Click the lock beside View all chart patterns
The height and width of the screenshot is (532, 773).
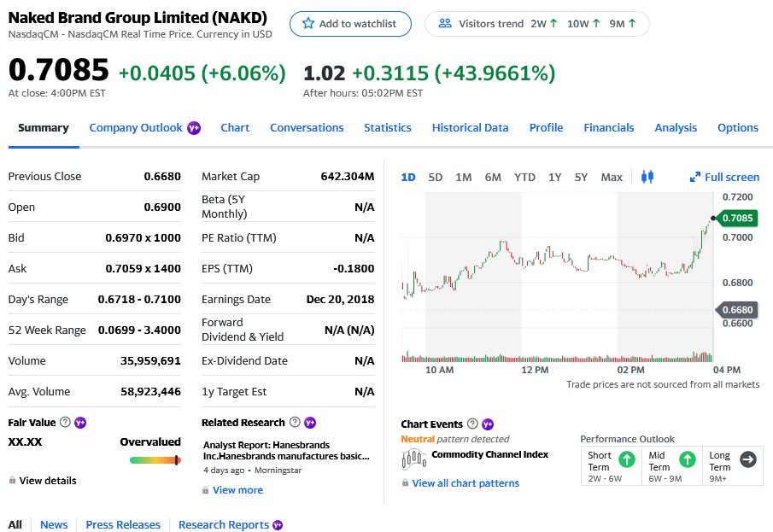405,482
